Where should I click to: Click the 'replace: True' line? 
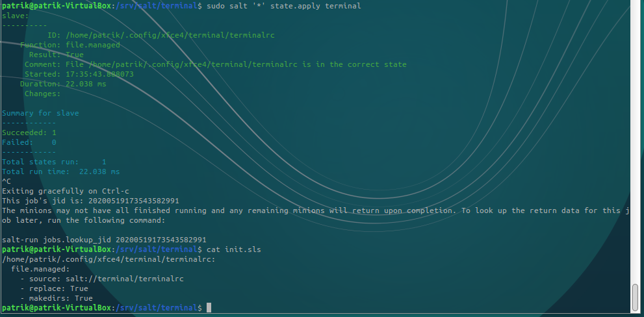pyautogui.click(x=54, y=288)
